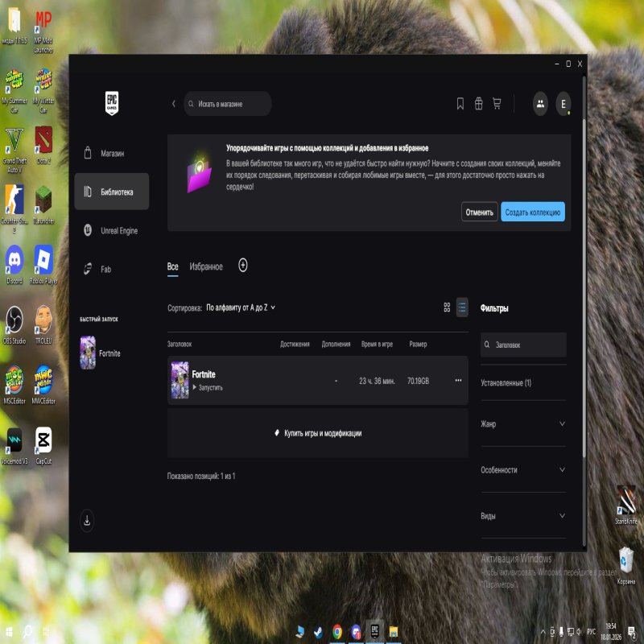Expand the Особенности filter section

[523, 469]
